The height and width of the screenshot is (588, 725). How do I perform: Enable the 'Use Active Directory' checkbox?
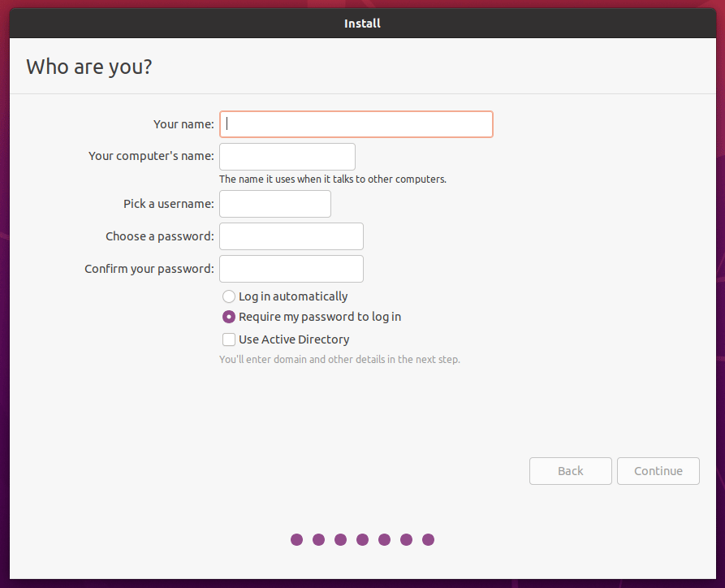230,339
